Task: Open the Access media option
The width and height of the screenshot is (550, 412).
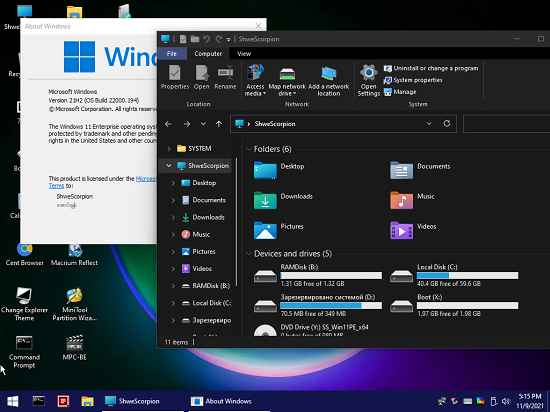Action: (255, 80)
